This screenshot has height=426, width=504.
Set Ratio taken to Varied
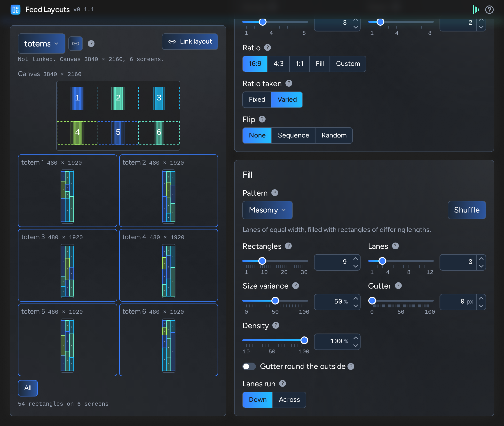pos(287,100)
